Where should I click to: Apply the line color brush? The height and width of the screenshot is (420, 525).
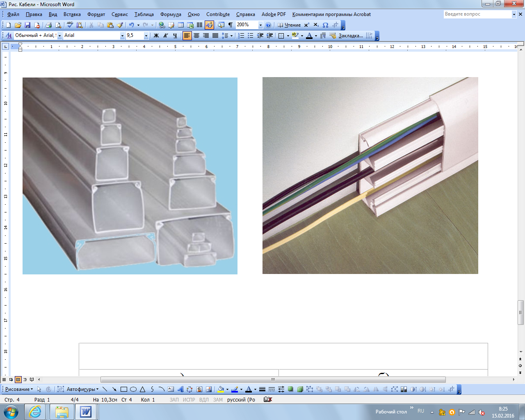click(x=235, y=389)
